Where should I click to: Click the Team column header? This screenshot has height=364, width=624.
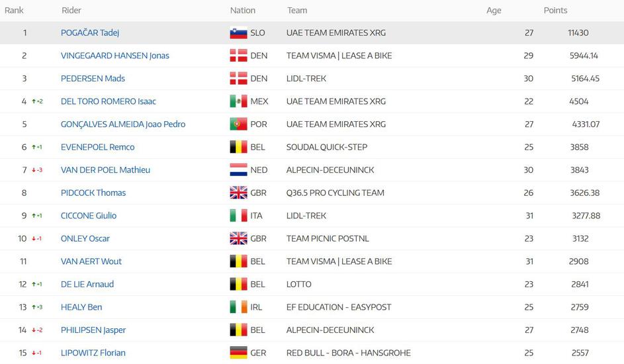297,11
